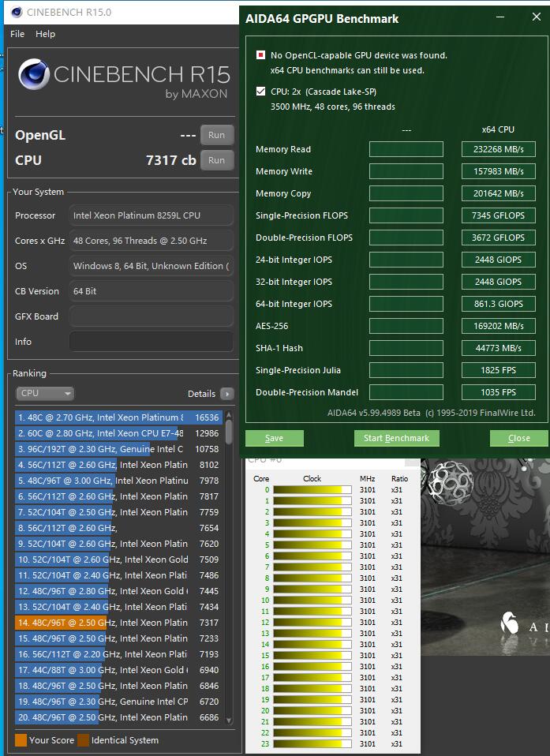Screen dimensions: 550x756
Task: Click the AES-256 169202 MB/s value
Action: (x=499, y=326)
